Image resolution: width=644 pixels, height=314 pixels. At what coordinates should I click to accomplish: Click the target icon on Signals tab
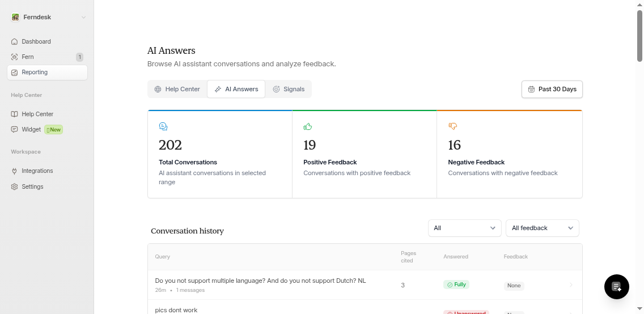pyautogui.click(x=277, y=89)
